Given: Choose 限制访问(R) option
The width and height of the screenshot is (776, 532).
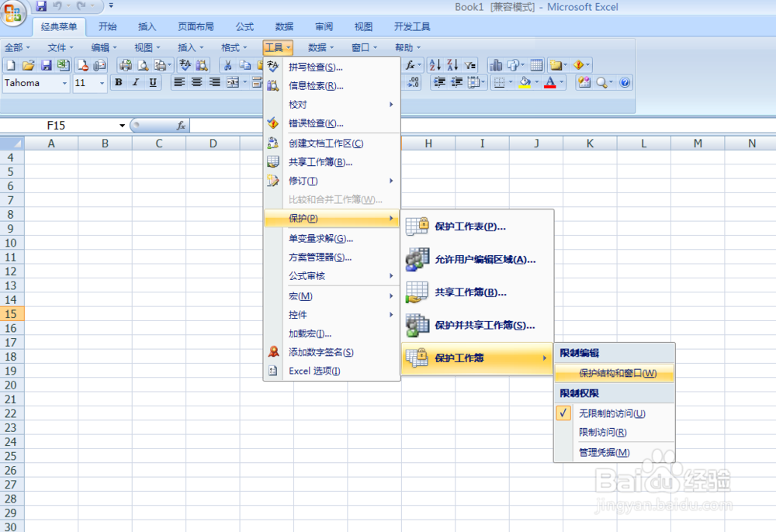Looking at the screenshot, I should pos(614,433).
